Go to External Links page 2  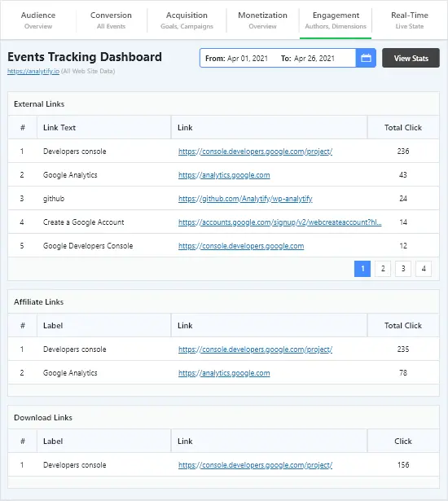tap(383, 269)
